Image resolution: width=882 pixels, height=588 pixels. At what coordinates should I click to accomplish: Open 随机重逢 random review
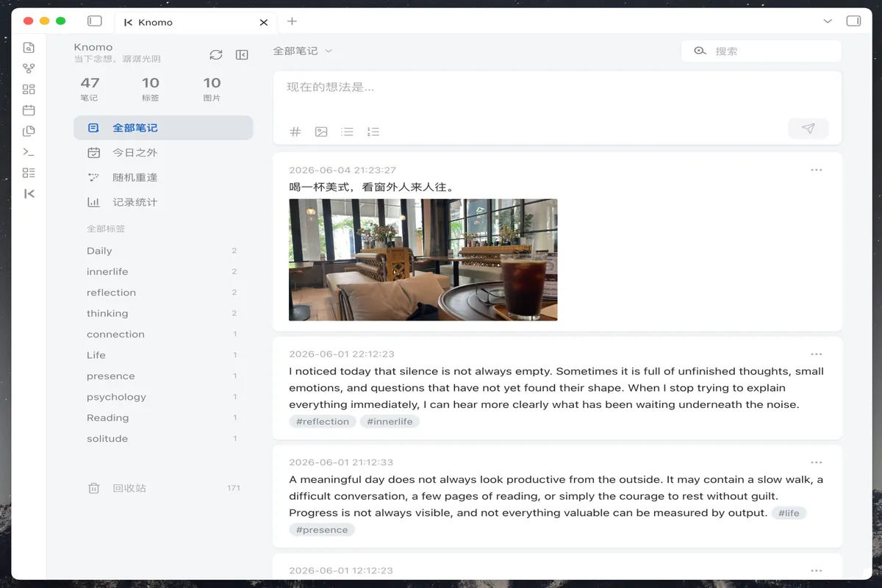[163, 177]
